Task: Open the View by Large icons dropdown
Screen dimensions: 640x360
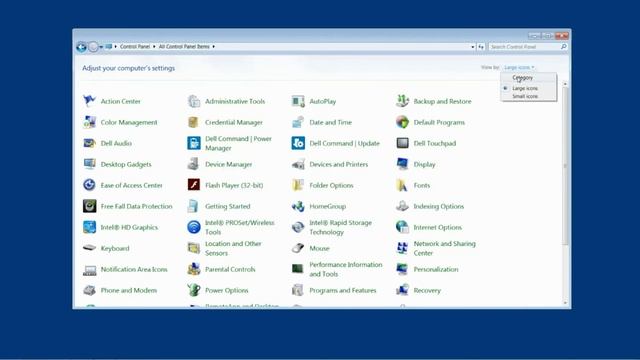Action: click(x=519, y=67)
